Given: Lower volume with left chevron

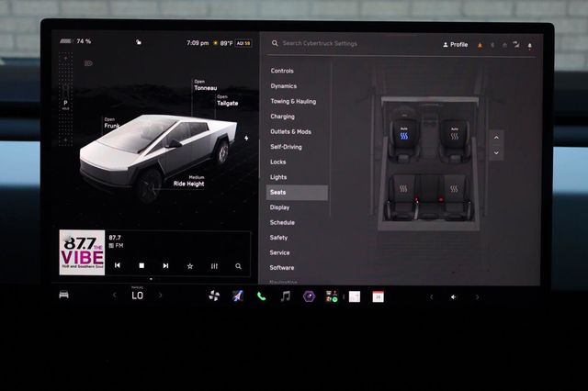Looking at the screenshot, I should coord(431,297).
